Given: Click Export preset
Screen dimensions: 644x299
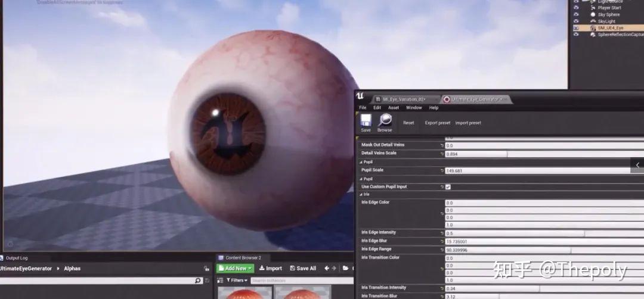Looking at the screenshot, I should point(438,123).
